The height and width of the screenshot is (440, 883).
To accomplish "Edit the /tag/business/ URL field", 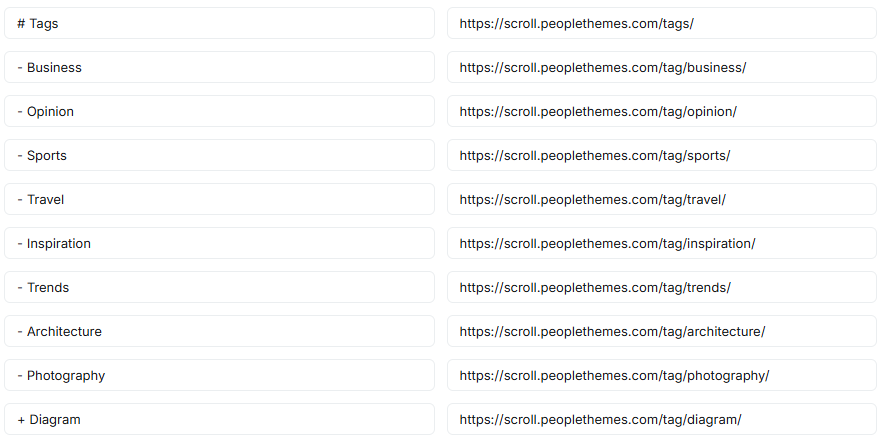I will click(x=662, y=67).
